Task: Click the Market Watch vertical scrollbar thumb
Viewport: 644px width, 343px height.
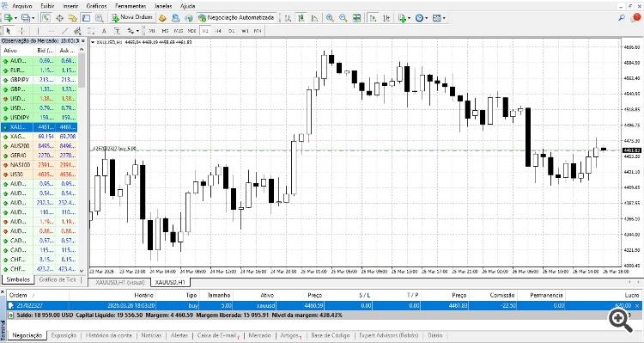Action: (82, 70)
